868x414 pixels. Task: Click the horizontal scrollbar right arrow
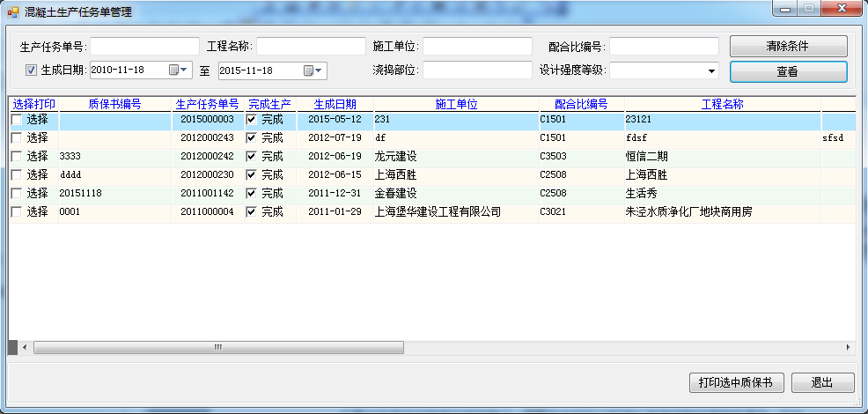[x=848, y=348]
